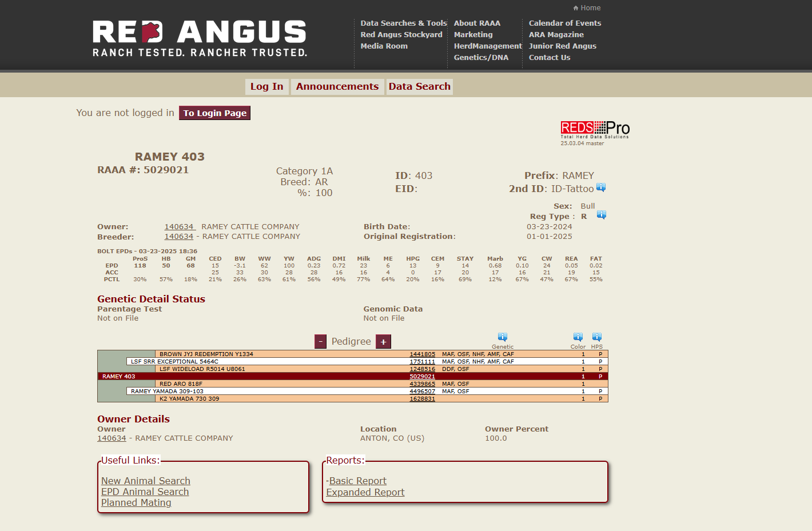Click the RAMEY 403 pedigree row label
This screenshot has height=531, width=812.
tap(118, 377)
